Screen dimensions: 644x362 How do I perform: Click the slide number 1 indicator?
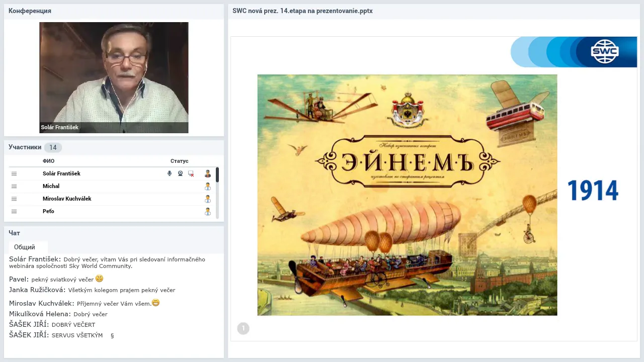(x=243, y=328)
